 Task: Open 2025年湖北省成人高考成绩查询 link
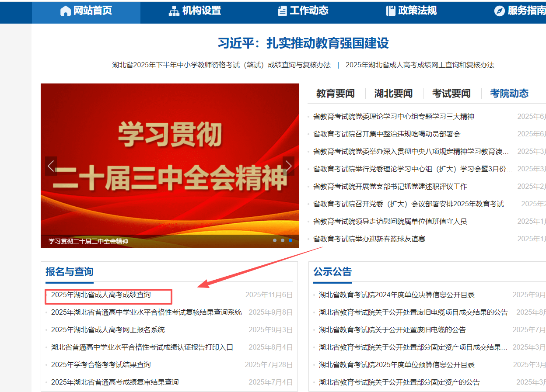(x=101, y=295)
